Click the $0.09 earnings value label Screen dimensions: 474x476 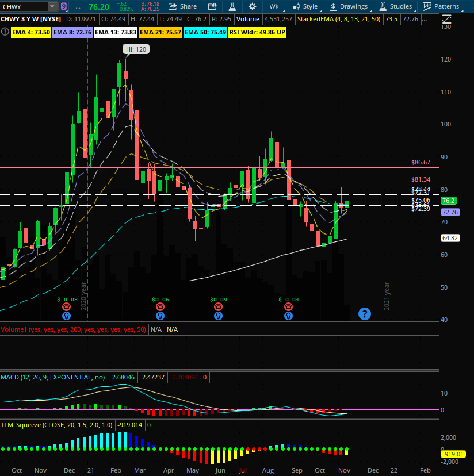coord(219,300)
